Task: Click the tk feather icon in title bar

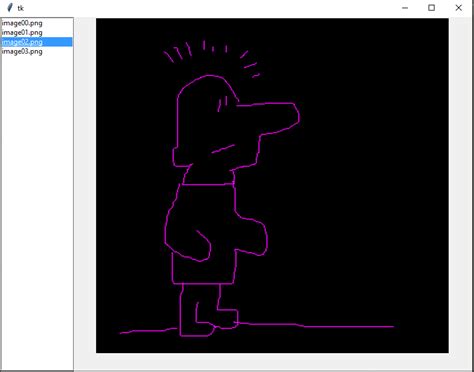Action: [x=10, y=8]
